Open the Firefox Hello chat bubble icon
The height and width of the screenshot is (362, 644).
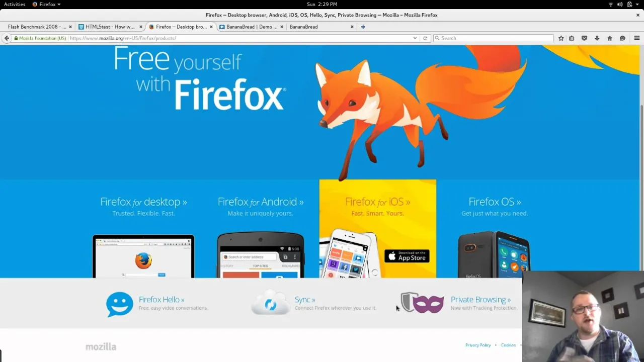(622, 38)
